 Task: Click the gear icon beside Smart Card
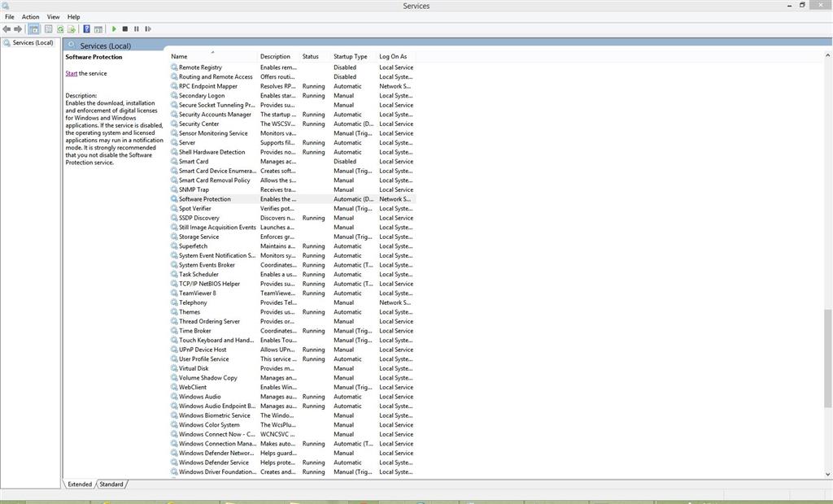(174, 162)
